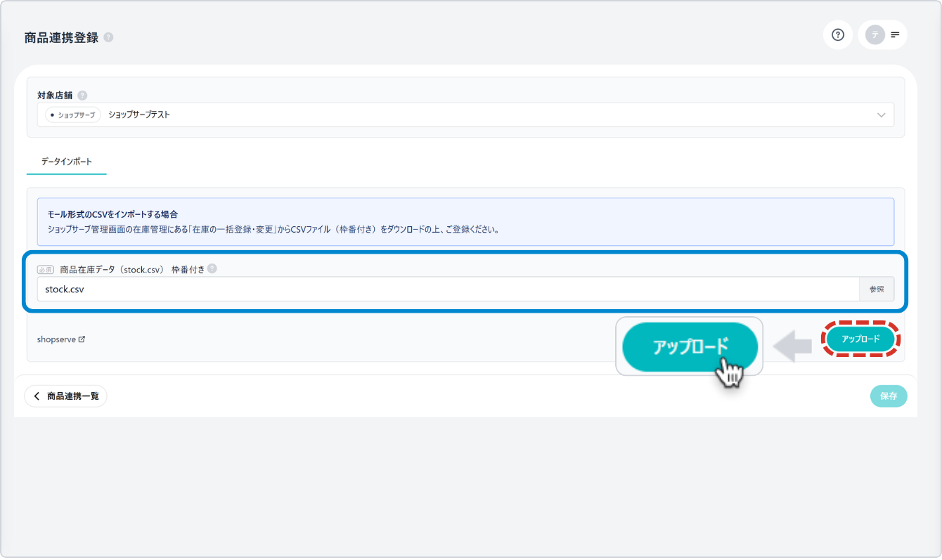Click the stock.csv file input field
Image resolution: width=942 pixels, height=560 pixels.
[447, 289]
